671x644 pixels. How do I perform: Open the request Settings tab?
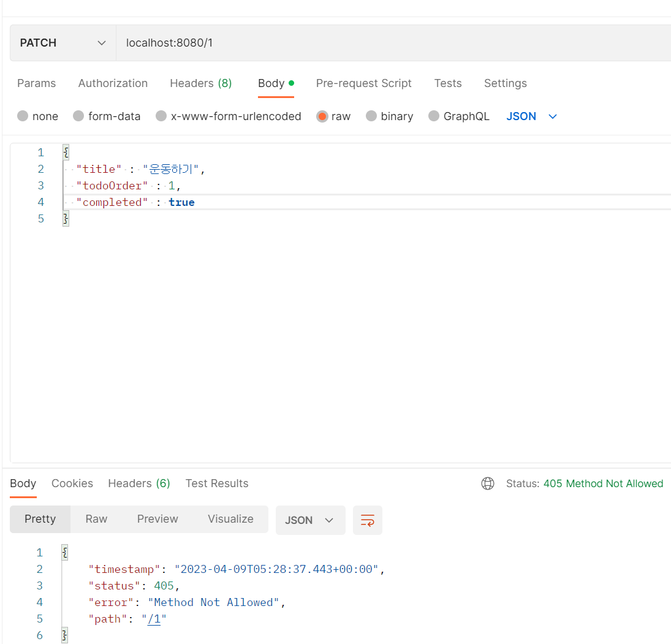click(x=506, y=83)
